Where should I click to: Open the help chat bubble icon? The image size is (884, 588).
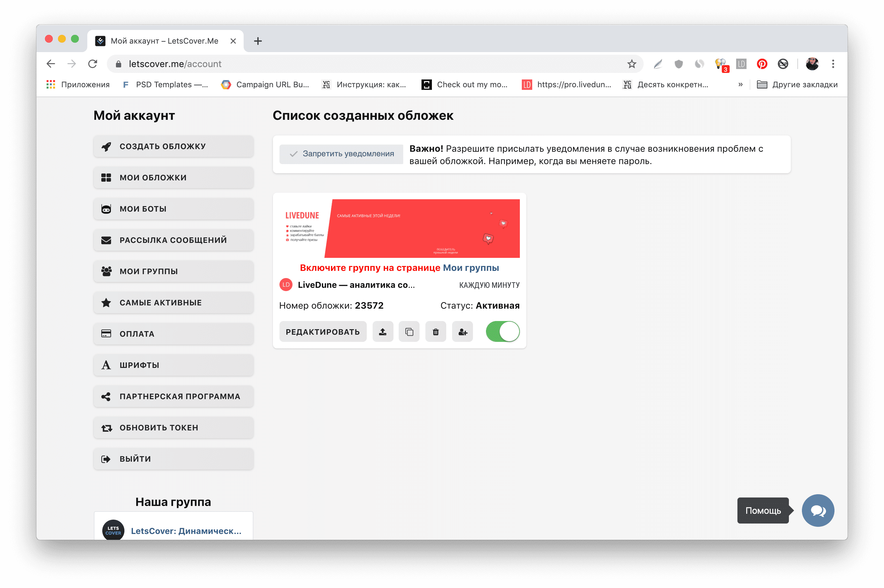[818, 511]
